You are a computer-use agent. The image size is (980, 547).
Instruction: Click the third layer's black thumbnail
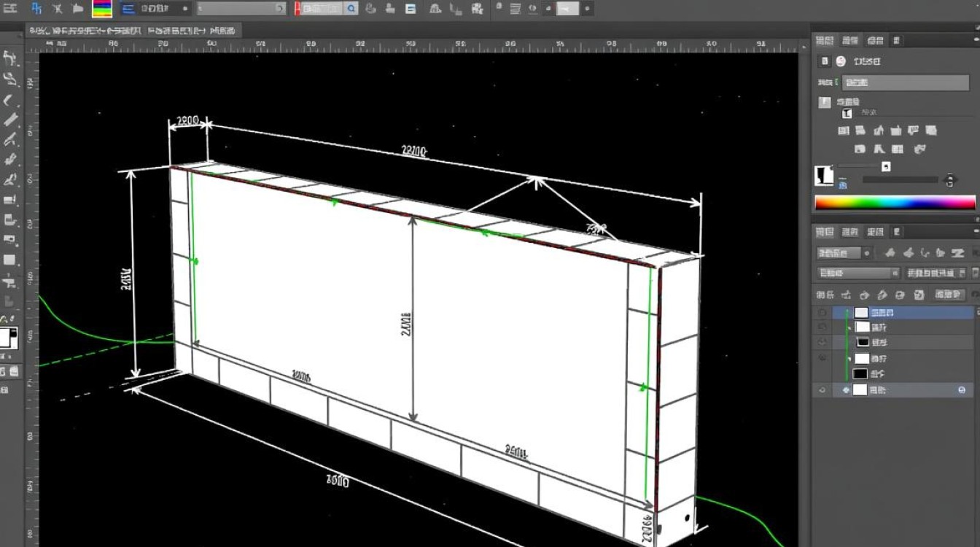pos(863,342)
